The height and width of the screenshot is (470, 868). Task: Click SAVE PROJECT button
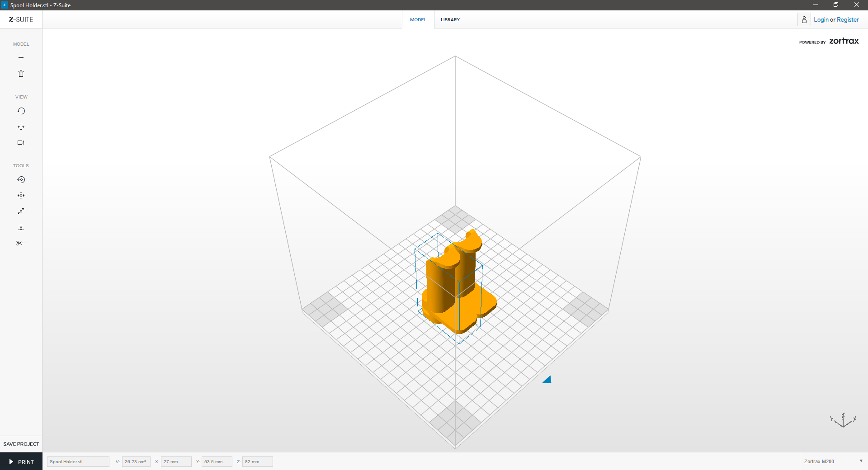pos(21,444)
